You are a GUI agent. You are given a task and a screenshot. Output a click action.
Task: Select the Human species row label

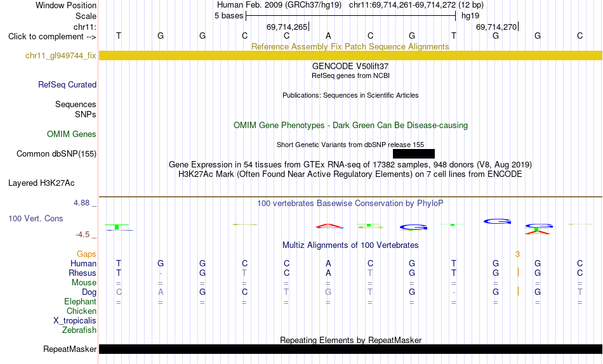83,264
